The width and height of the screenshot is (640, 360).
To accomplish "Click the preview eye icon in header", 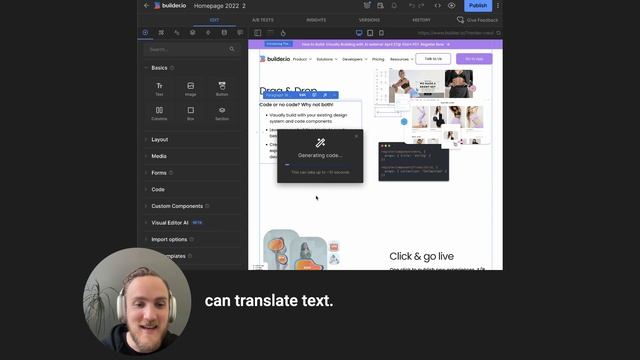I will point(451,6).
